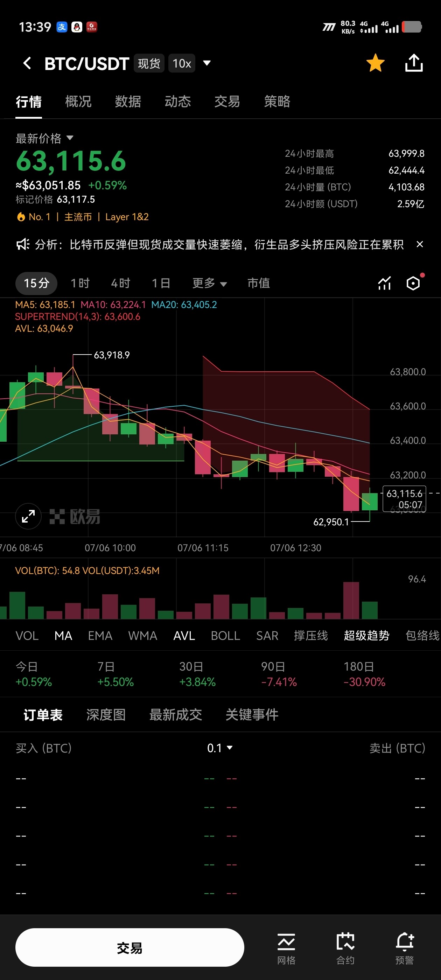Toggle EMA indicator
Image resolution: width=441 pixels, height=980 pixels.
point(100,635)
